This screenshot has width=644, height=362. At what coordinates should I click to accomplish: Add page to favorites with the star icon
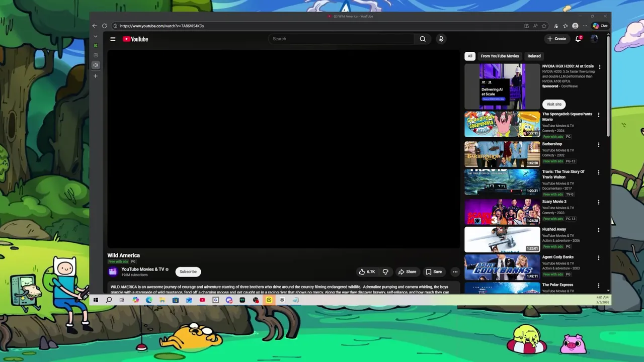tap(544, 26)
